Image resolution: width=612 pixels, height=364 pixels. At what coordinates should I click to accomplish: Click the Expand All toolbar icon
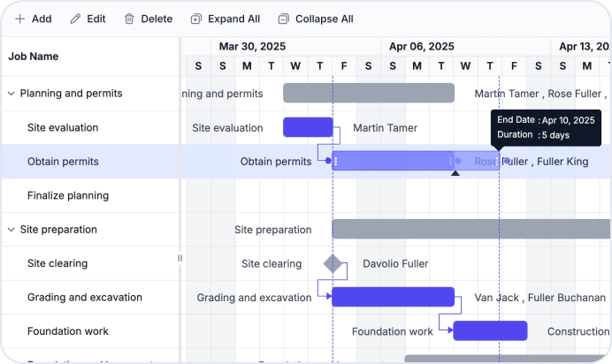(x=196, y=19)
